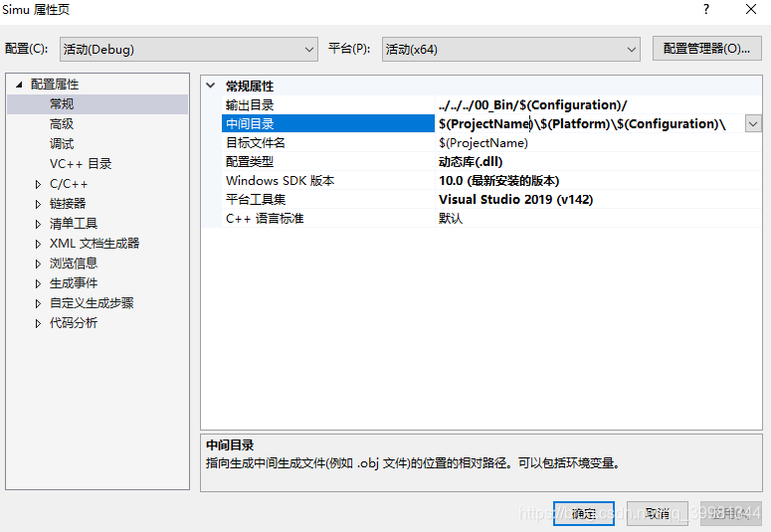The image size is (771, 532).
Task: Open the 配置(C) configuration dropdown
Action: [189, 49]
